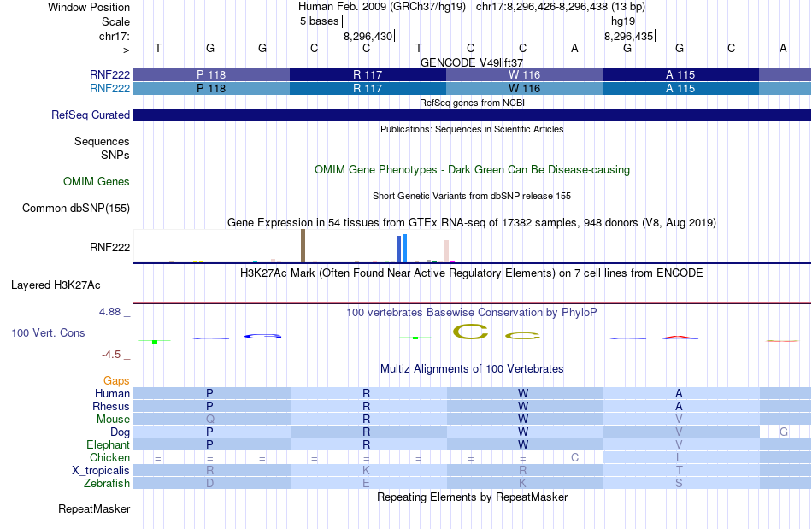Viewport: 812px width, 529px height.
Task: Open 'Gene Expression in 54 tissues from GTEx' title
Action: (x=472, y=222)
